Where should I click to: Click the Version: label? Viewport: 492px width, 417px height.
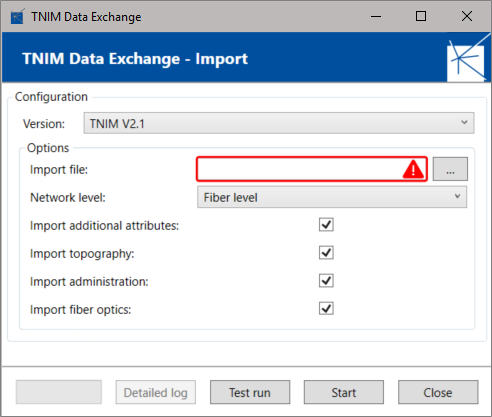pyautogui.click(x=44, y=124)
